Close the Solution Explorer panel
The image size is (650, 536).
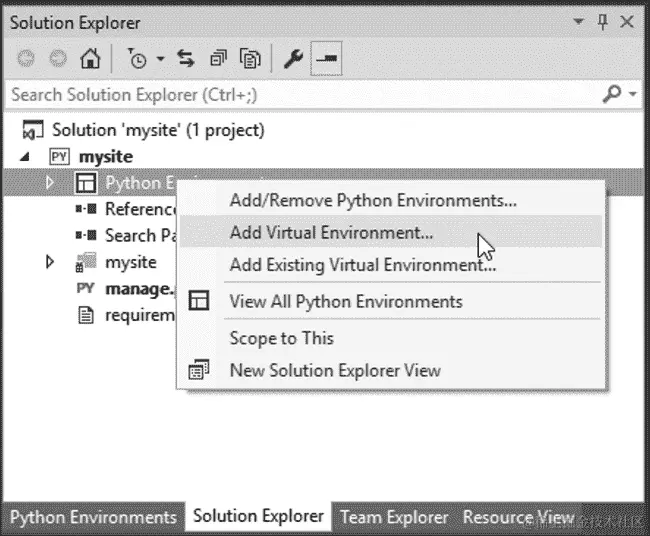[627, 22]
